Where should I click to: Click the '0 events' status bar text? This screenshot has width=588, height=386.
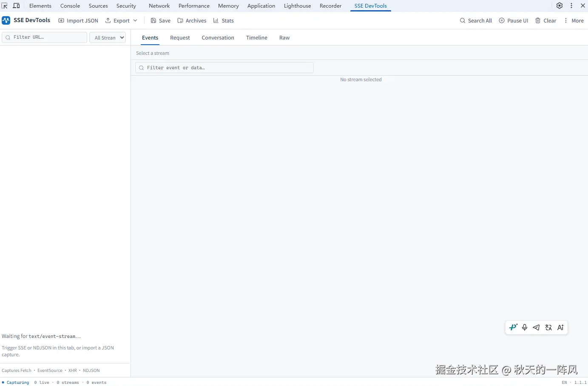[x=97, y=383]
